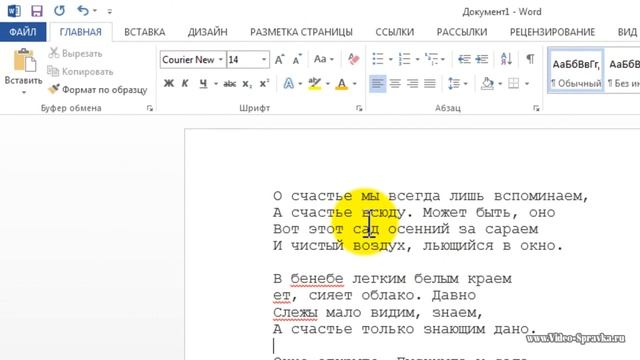Toggle show paragraph marks ¶
The height and width of the screenshot is (360, 640).
[x=530, y=59]
